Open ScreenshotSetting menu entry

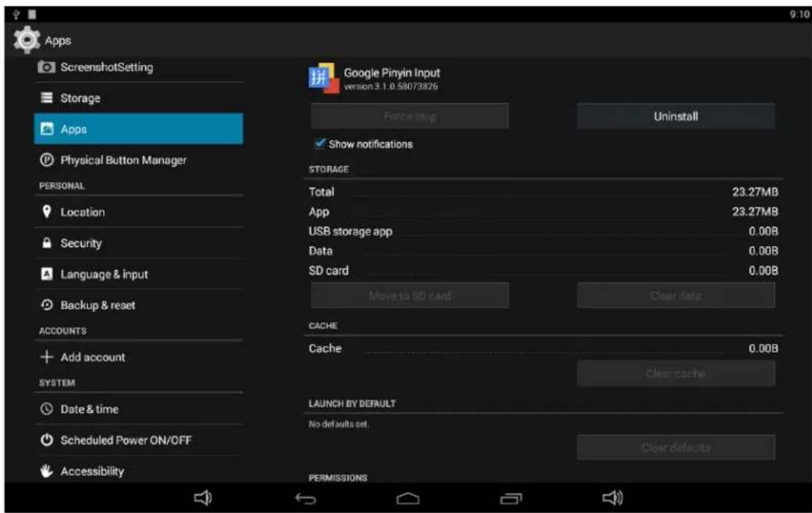point(138,67)
